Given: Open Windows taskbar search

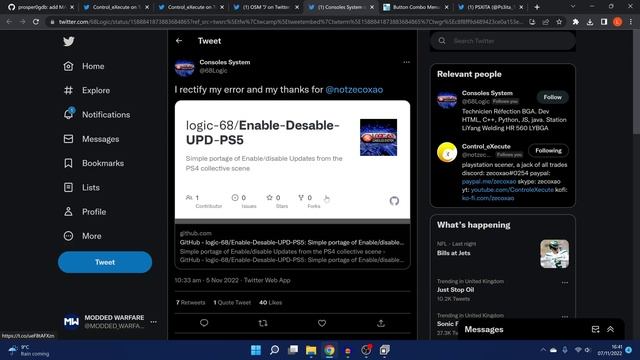Looking at the screenshot, I should pyautogui.click(x=274, y=350).
